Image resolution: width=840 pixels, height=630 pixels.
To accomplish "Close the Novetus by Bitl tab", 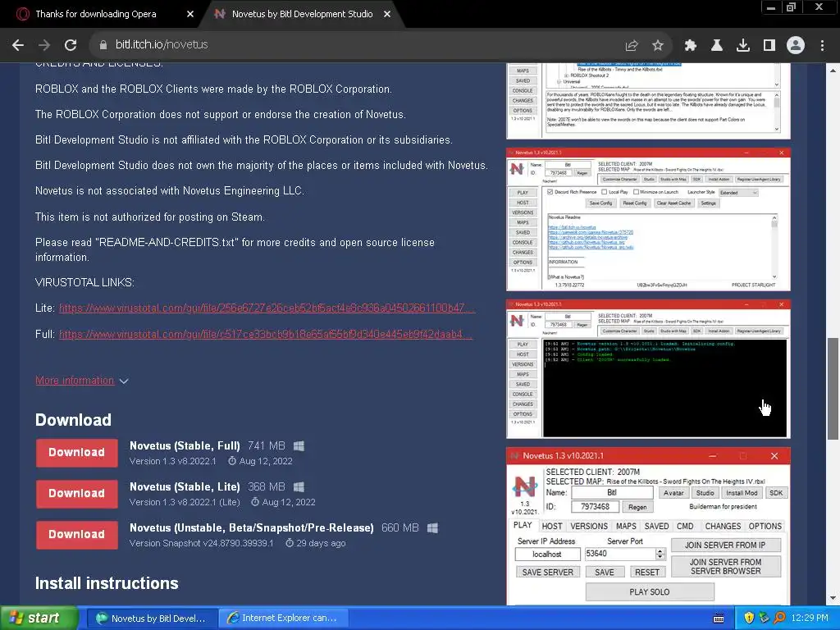I will (387, 15).
